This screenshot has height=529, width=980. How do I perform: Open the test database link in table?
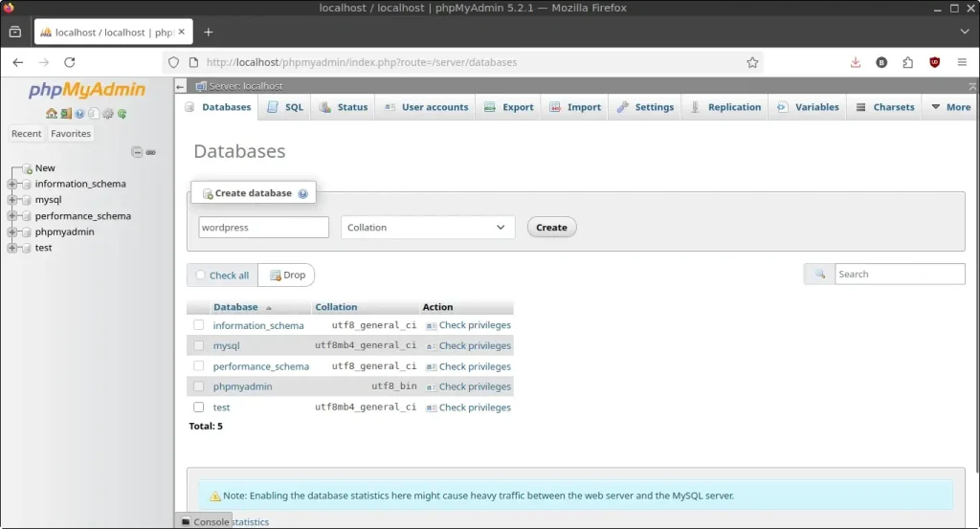click(221, 408)
